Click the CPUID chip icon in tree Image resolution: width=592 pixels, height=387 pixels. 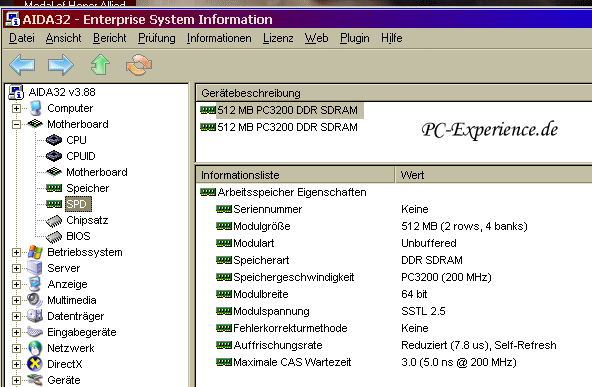click(x=54, y=156)
